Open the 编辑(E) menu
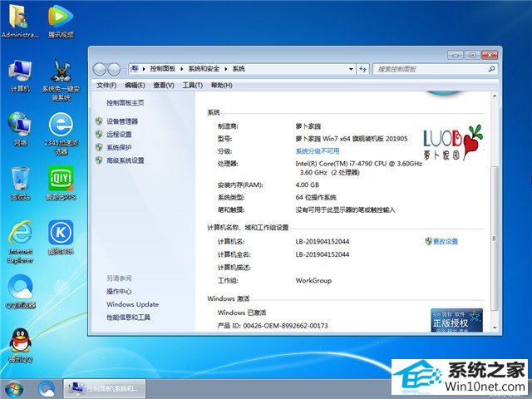This screenshot has width=532, height=399. pos(135,85)
